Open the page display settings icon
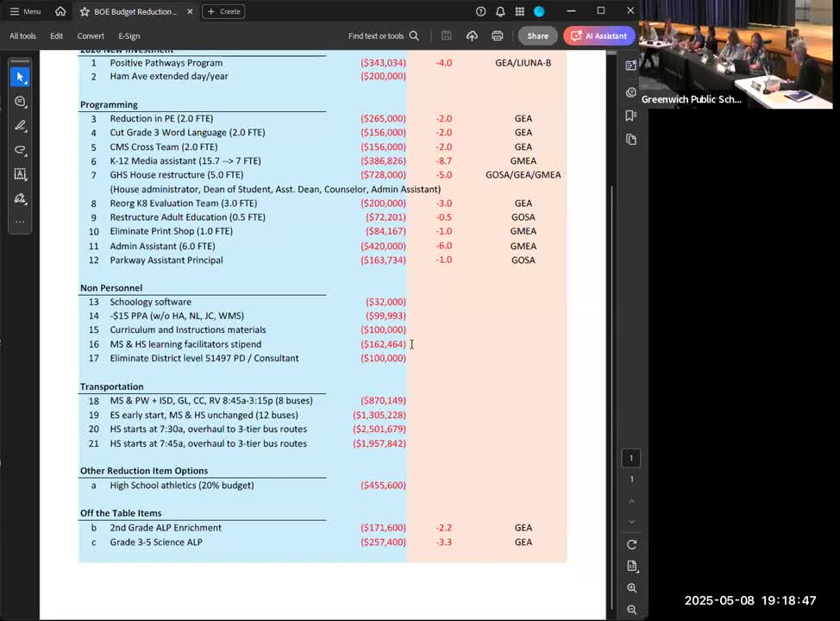Image resolution: width=840 pixels, height=621 pixels. pyautogui.click(x=631, y=567)
